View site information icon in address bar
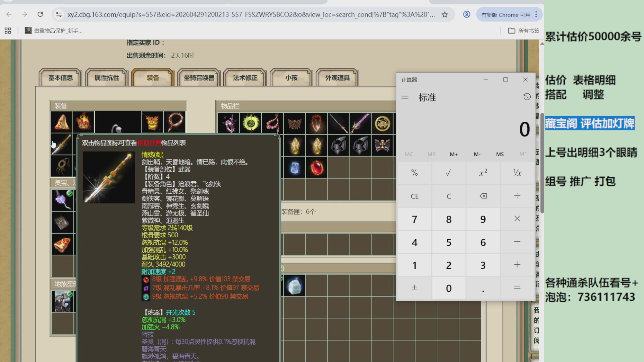644x362 pixels. (x=59, y=14)
